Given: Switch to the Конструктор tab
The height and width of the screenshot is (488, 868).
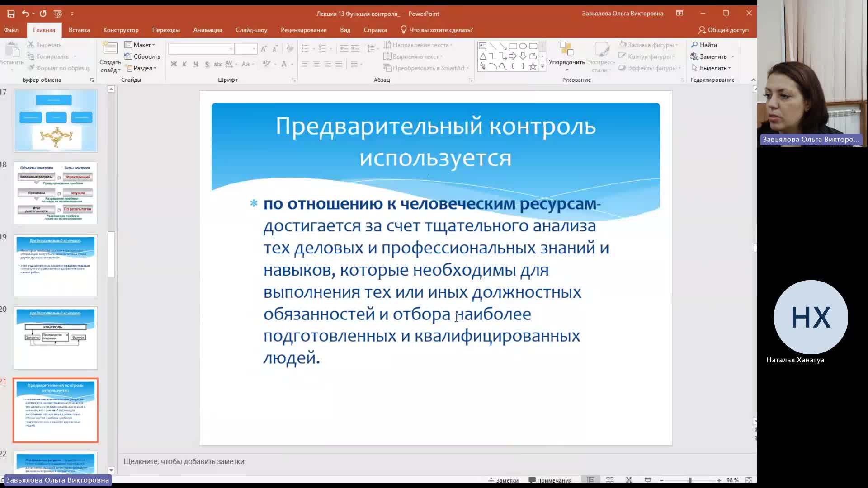Looking at the screenshot, I should [121, 30].
